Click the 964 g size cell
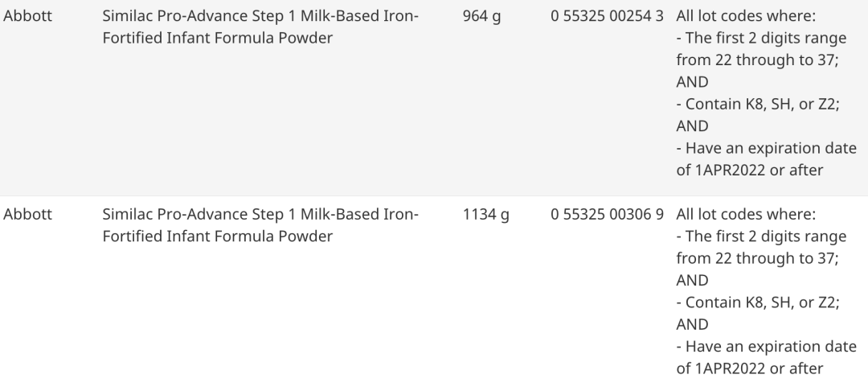The width and height of the screenshot is (868, 391). (481, 16)
